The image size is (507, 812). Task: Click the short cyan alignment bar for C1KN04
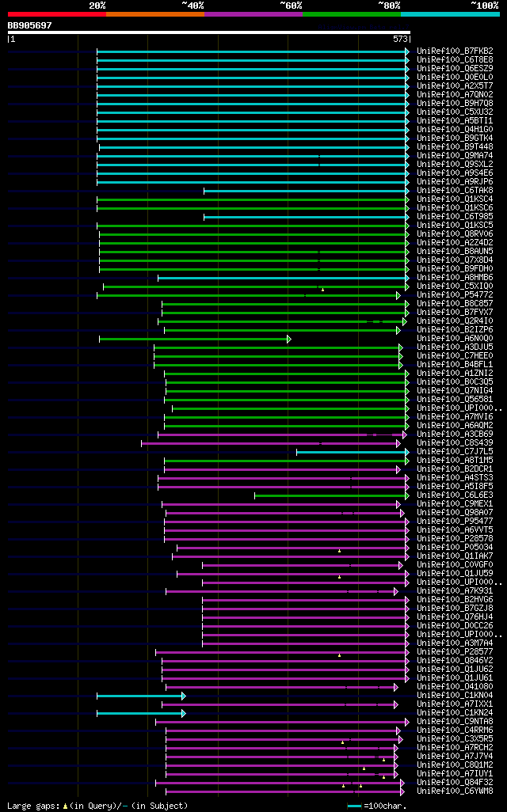(x=141, y=696)
